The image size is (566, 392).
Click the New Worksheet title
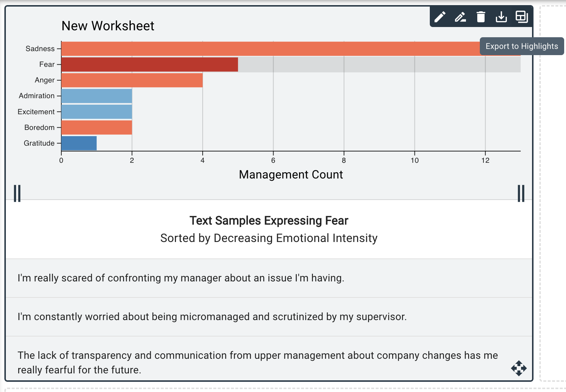pos(108,26)
